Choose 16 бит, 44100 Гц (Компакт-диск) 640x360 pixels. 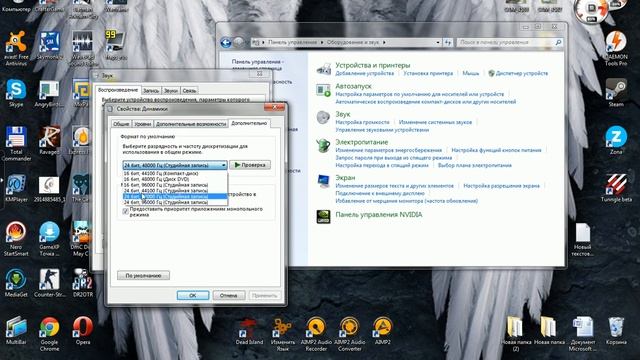click(175, 173)
